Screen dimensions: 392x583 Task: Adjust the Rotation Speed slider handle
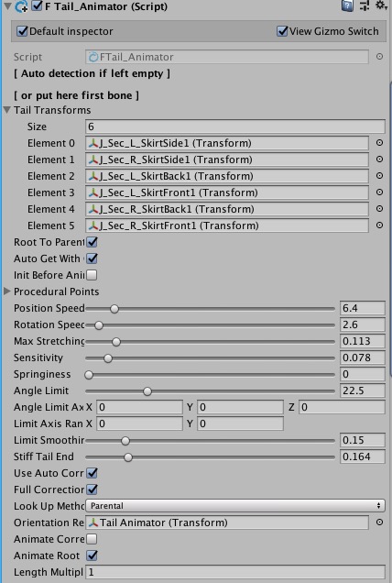pos(99,325)
